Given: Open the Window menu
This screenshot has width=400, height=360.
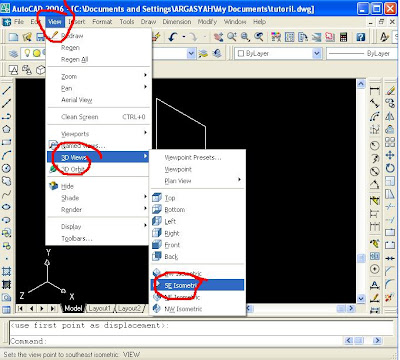Looking at the screenshot, I should pyautogui.click(x=235, y=22).
